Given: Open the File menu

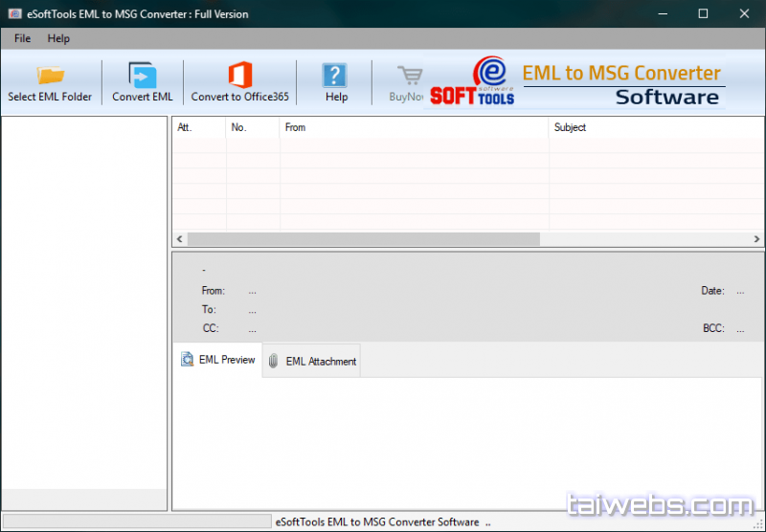Looking at the screenshot, I should pos(22,38).
